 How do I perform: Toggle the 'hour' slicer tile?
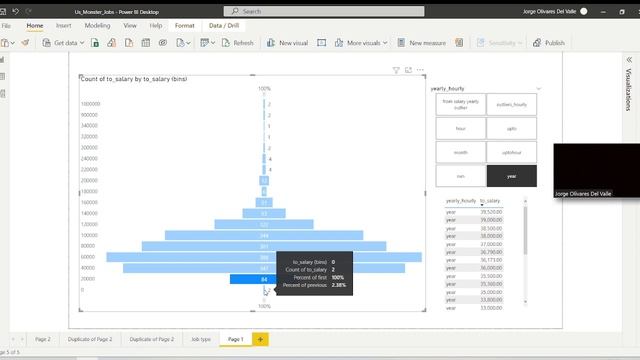point(460,129)
